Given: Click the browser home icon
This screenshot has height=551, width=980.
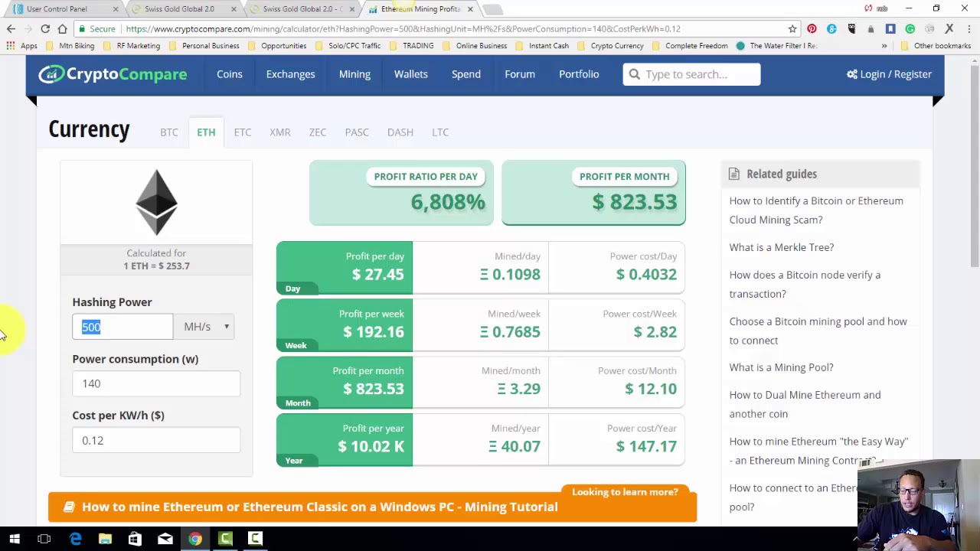Looking at the screenshot, I should [x=62, y=29].
